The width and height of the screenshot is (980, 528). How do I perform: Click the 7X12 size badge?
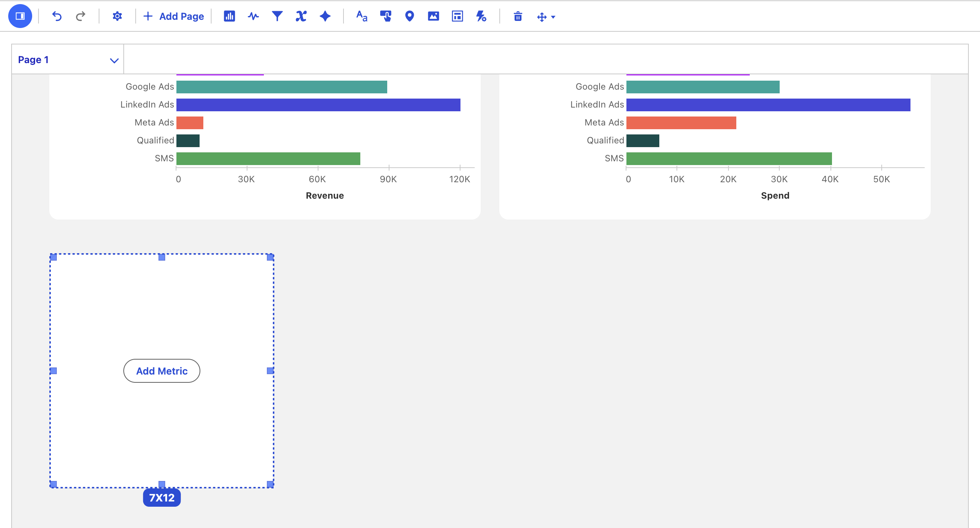point(162,497)
